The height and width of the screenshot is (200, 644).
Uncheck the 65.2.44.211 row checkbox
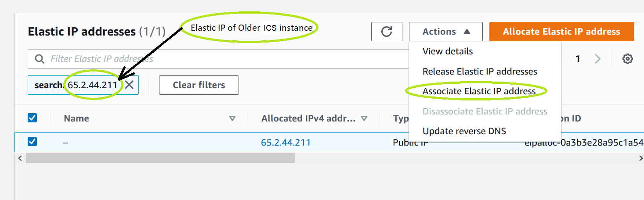pyautogui.click(x=33, y=142)
